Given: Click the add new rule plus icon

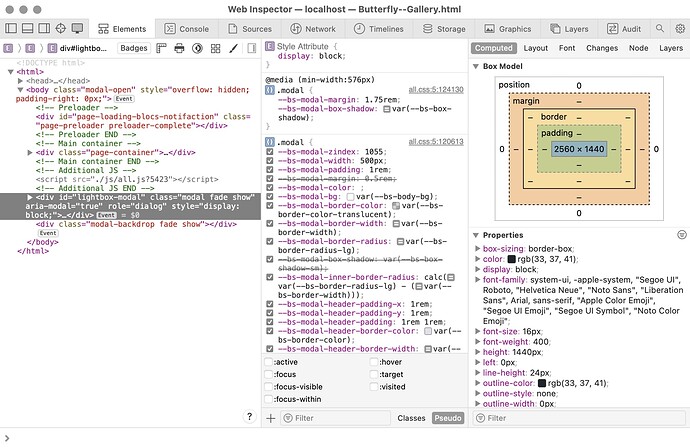Looking at the screenshot, I should 270,417.
